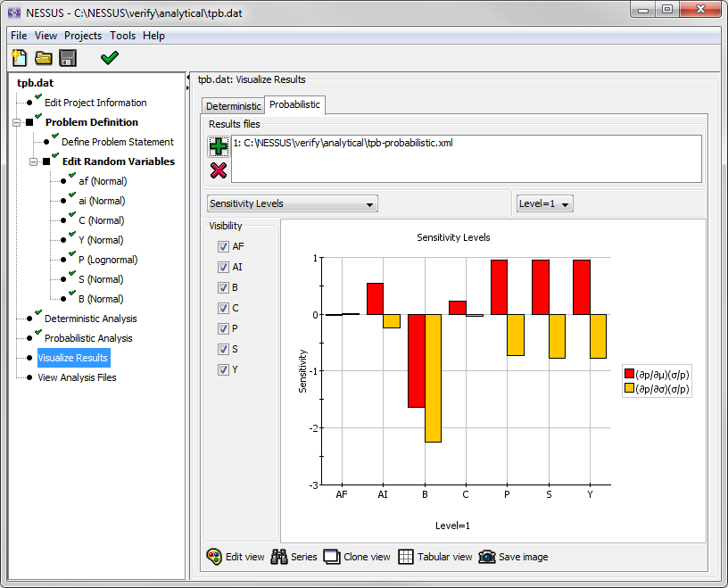Open the Level=1 dropdown

click(x=545, y=203)
